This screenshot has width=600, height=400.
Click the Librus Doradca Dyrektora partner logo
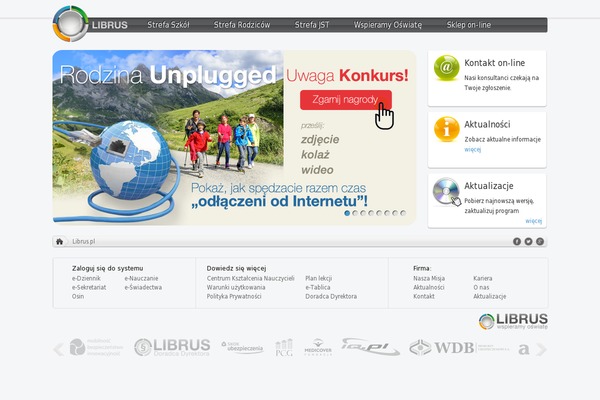pos(172,348)
